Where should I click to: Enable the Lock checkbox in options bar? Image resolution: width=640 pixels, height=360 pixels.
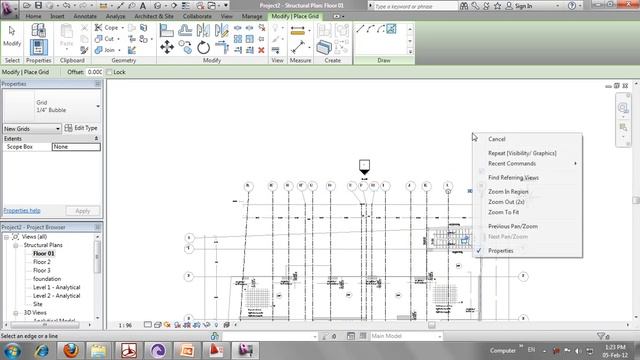(109, 72)
